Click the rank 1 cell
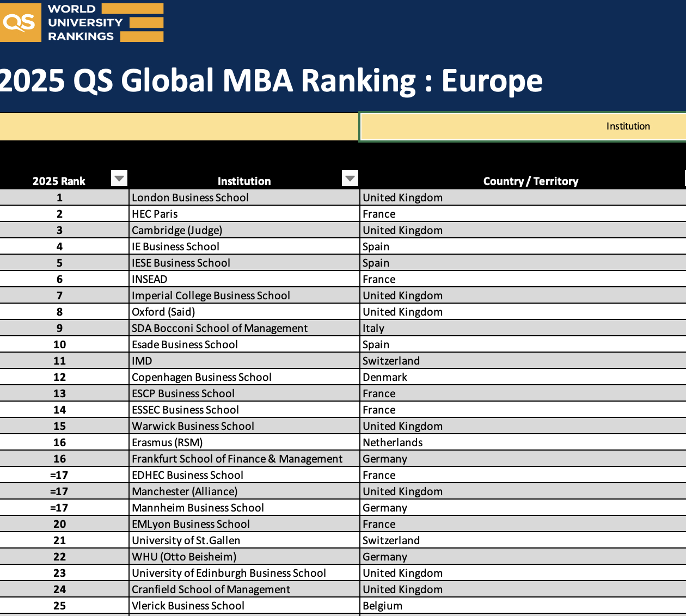 click(x=60, y=198)
